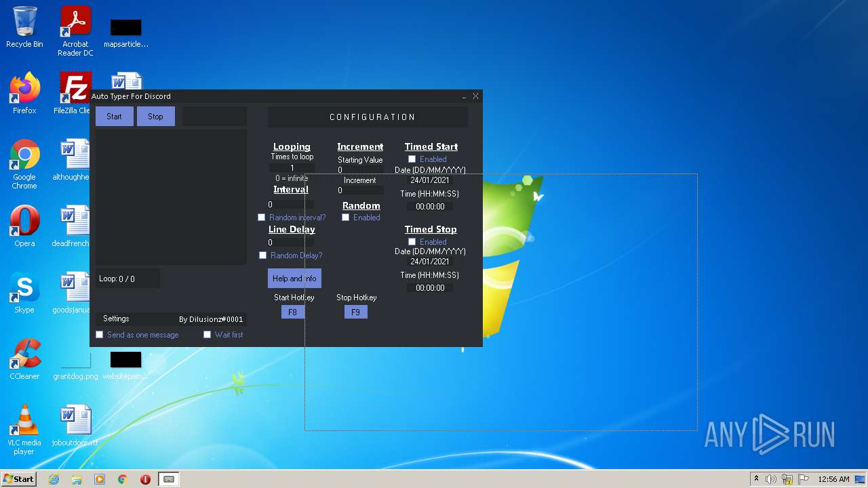Show hidden tray icons arrow
The height and width of the screenshot is (488, 868).
756,479
